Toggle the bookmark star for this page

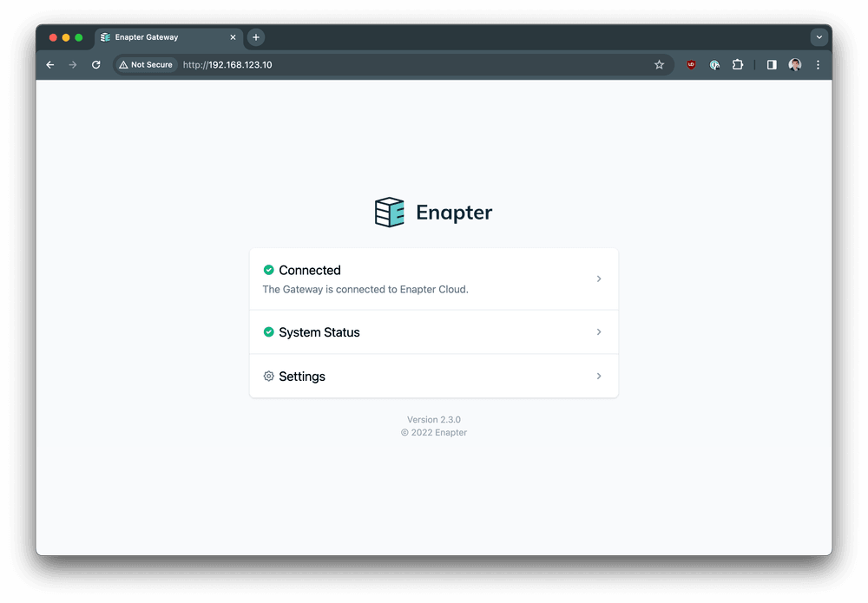[x=659, y=64]
